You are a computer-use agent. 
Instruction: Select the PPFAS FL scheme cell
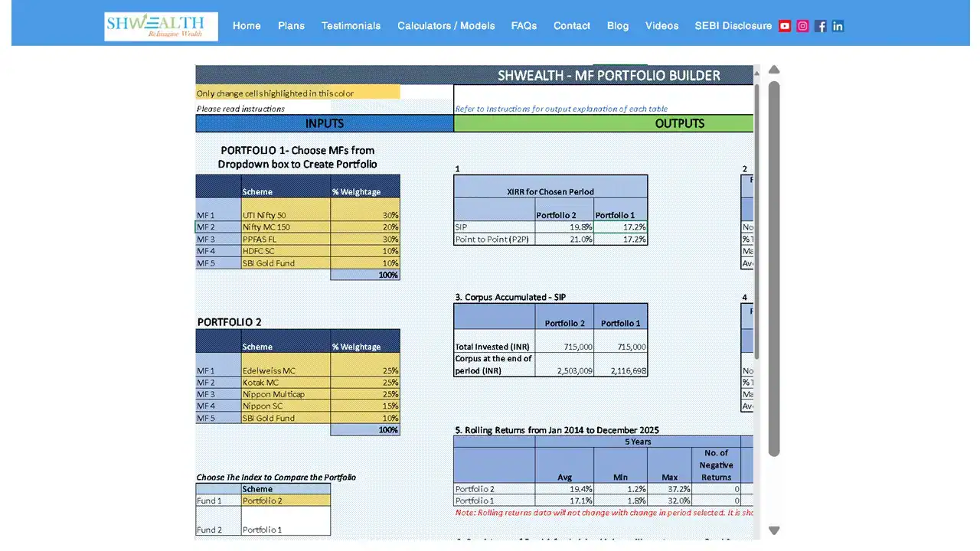click(286, 240)
